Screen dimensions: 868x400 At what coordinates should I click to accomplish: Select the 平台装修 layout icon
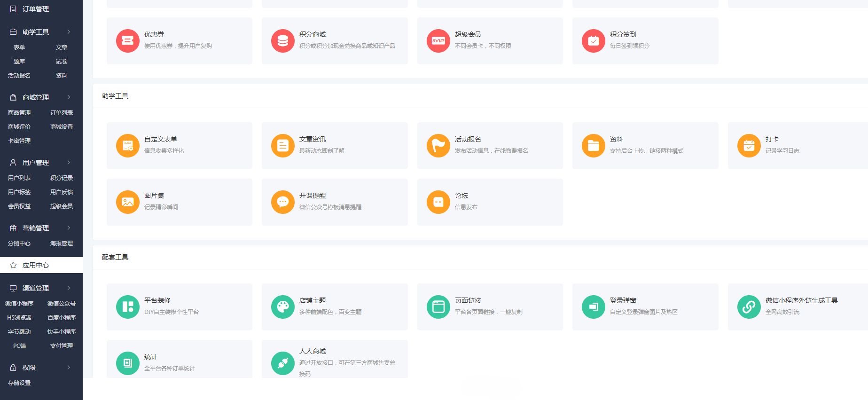(128, 307)
